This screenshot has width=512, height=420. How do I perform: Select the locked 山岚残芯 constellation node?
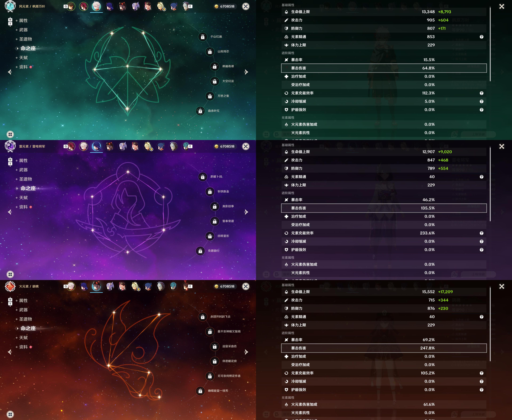coord(210,51)
